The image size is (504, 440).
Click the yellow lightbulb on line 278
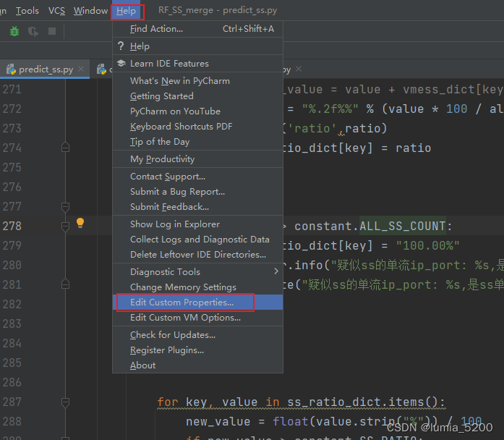pos(80,223)
